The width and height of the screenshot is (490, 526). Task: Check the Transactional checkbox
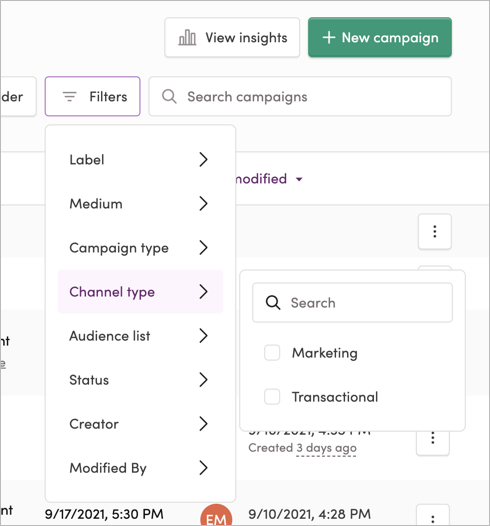pos(272,397)
